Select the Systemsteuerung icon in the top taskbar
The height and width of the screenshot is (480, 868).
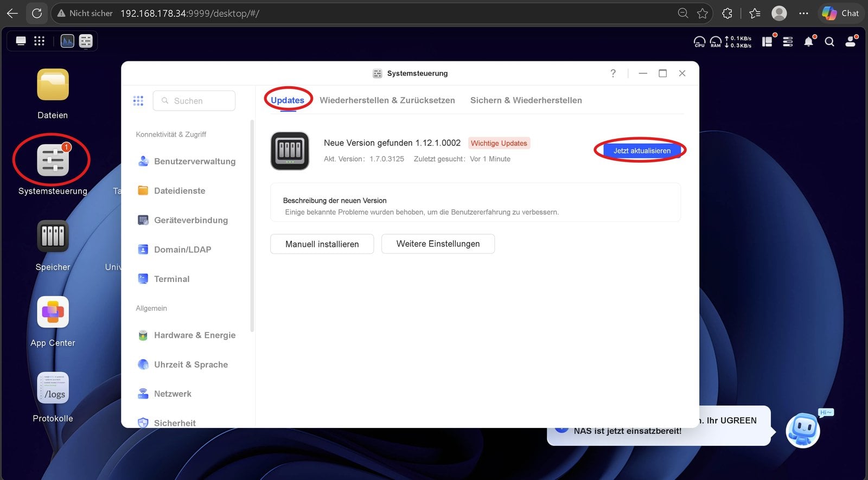[86, 41]
